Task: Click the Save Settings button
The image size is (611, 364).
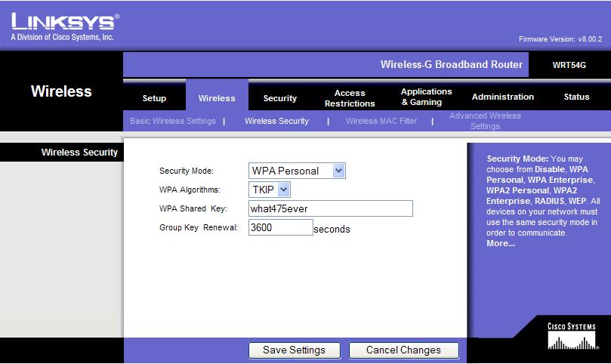Action: [295, 350]
